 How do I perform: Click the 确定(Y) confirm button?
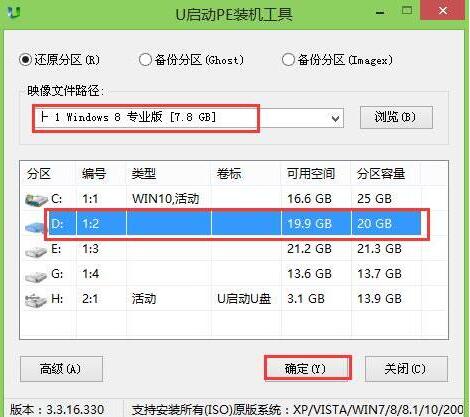tap(308, 369)
